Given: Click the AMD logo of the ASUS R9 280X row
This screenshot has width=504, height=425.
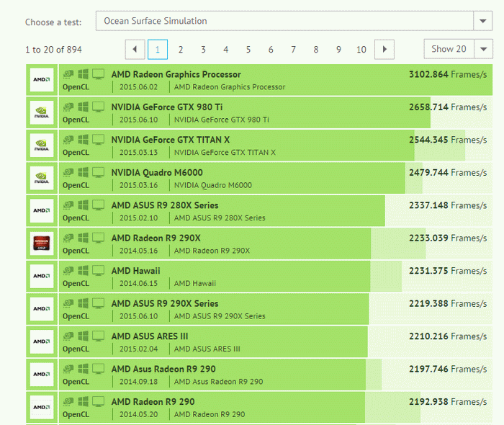Looking at the screenshot, I should click(x=42, y=210).
